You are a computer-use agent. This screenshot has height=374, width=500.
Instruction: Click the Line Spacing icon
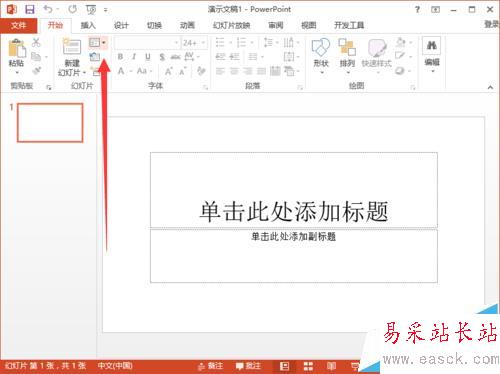point(268,43)
